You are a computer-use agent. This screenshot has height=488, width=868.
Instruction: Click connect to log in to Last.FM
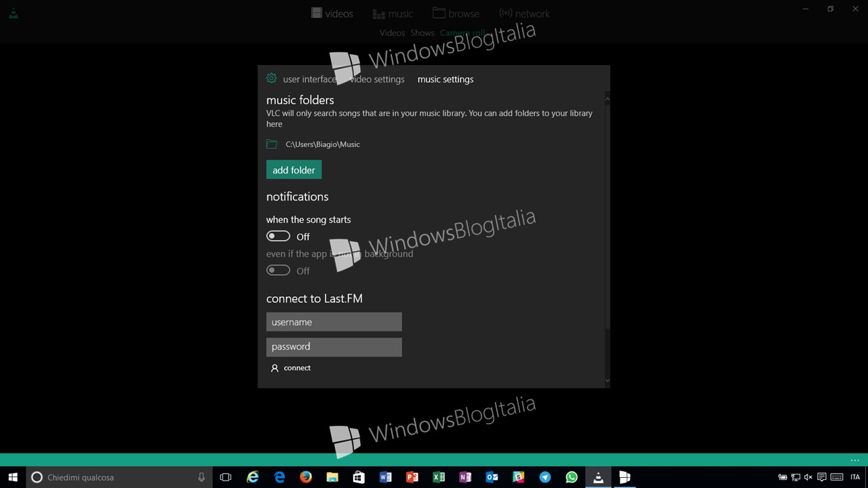[x=297, y=368]
